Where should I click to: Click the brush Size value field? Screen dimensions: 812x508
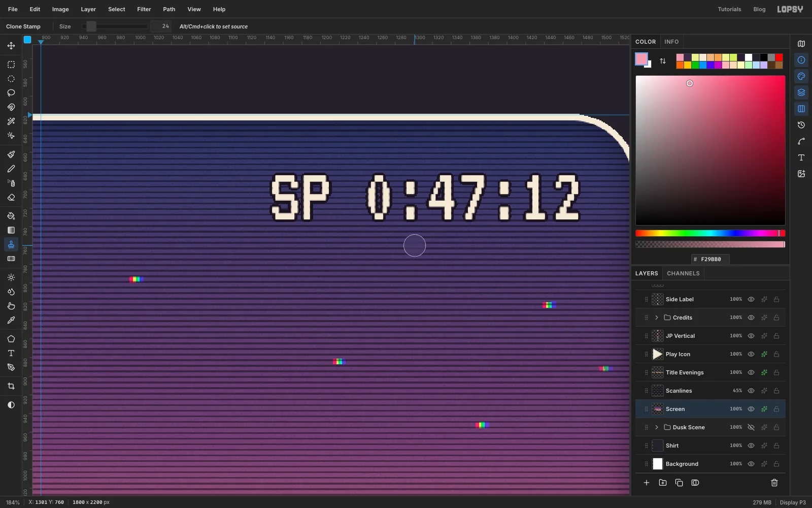[161, 26]
